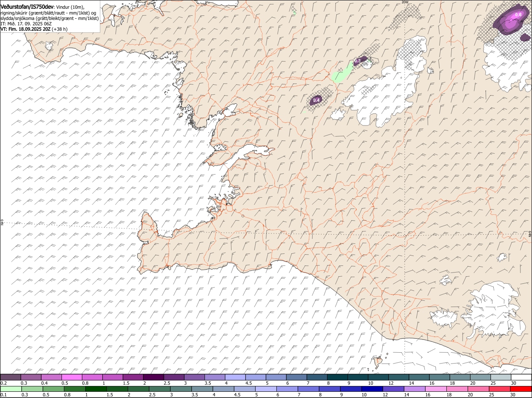
Task: Click the 0.3 snowfall value on the map
Action: click(357, 61)
